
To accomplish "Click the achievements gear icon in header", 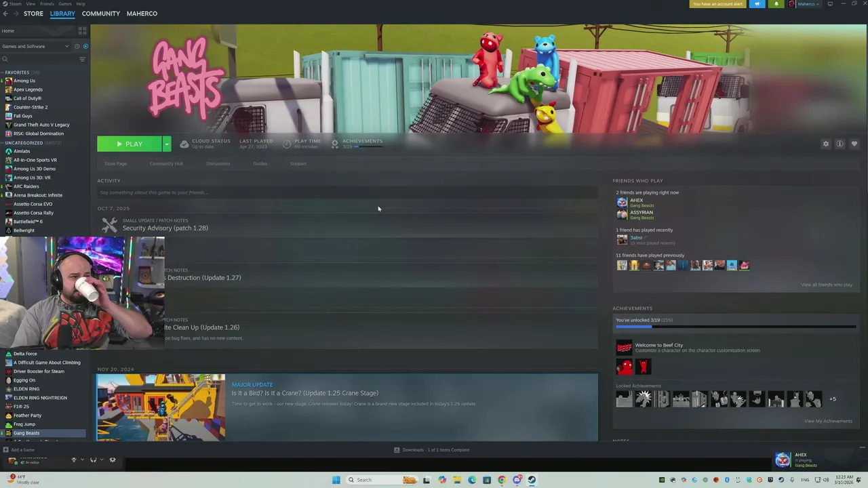I will pos(334,144).
